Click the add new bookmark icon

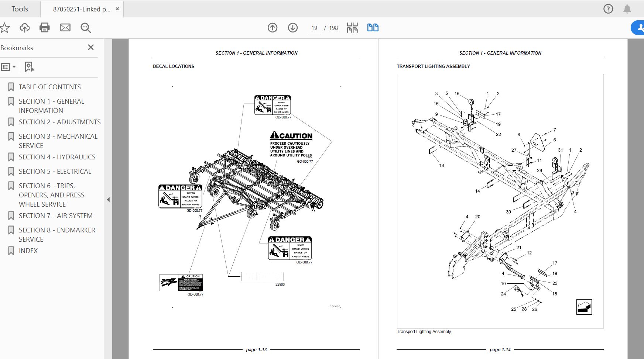29,67
